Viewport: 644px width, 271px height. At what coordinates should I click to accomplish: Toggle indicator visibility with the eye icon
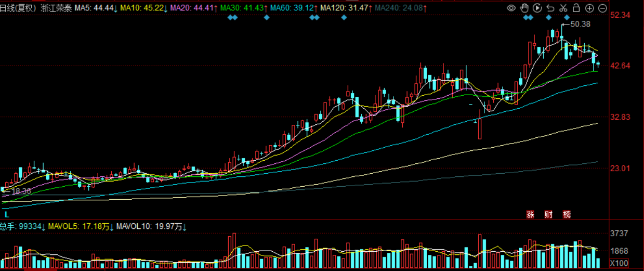tap(511, 8)
